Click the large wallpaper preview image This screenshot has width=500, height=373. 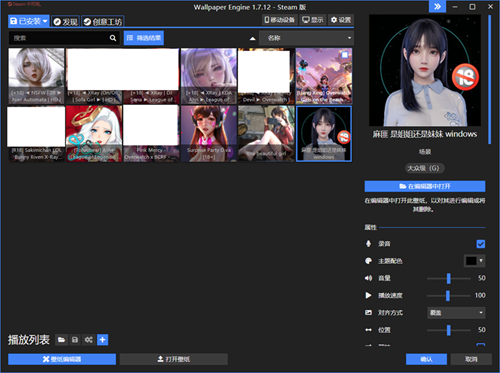pyautogui.click(x=425, y=70)
